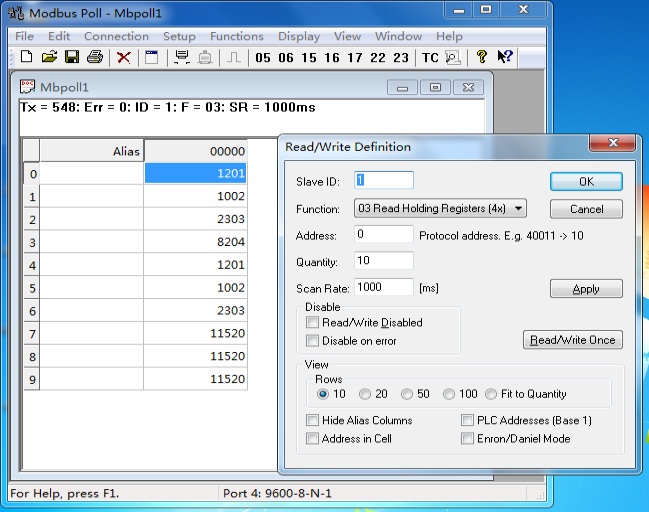Select the highlighted row 0 value 1201
Viewport: 649px width, 512px height.
[x=195, y=173]
